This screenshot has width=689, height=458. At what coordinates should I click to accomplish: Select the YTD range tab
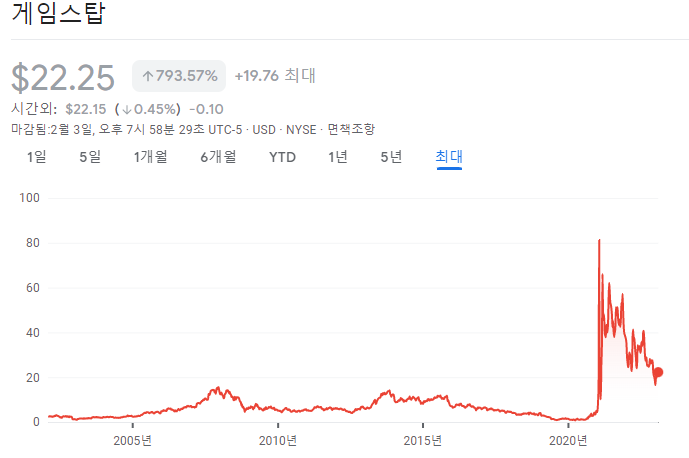click(x=282, y=157)
